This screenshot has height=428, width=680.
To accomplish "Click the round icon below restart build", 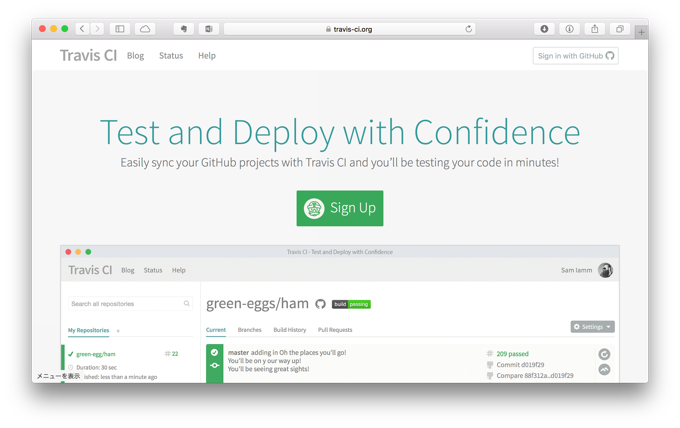I will tap(605, 369).
